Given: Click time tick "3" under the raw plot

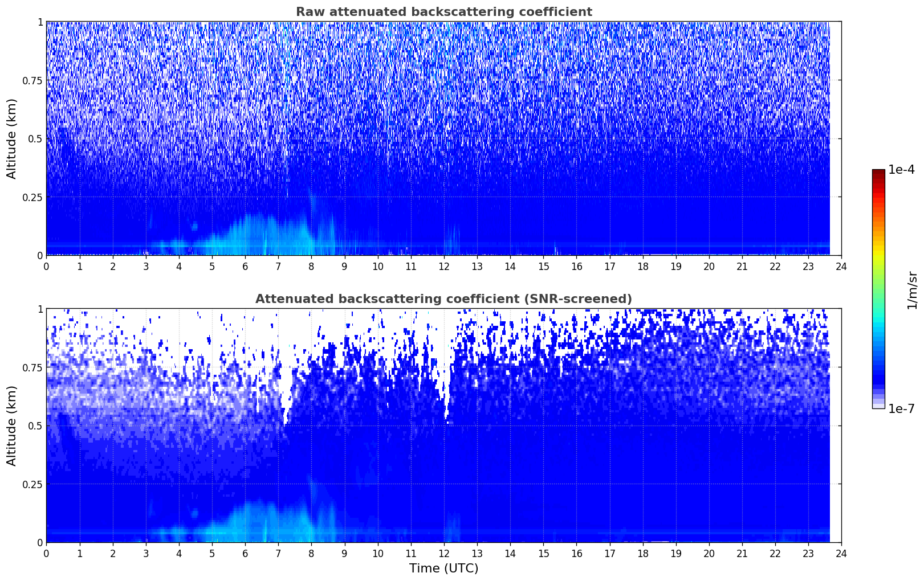Looking at the screenshot, I should pyautogui.click(x=145, y=266).
